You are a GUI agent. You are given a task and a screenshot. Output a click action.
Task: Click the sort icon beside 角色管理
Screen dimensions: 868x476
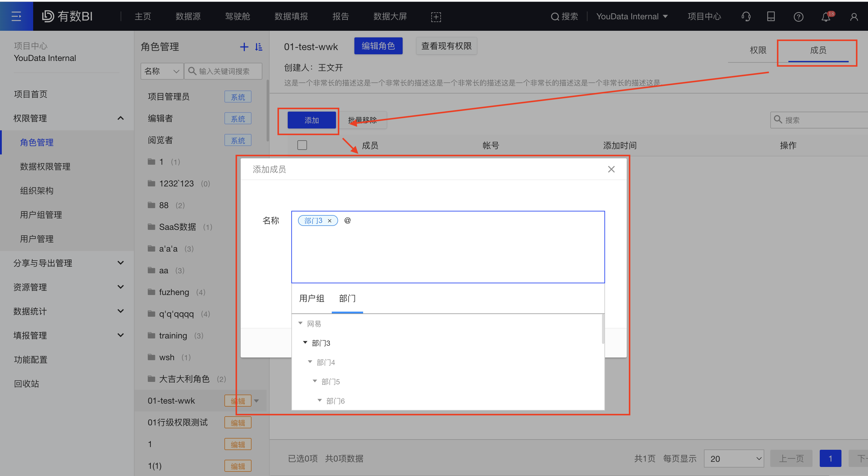259,47
